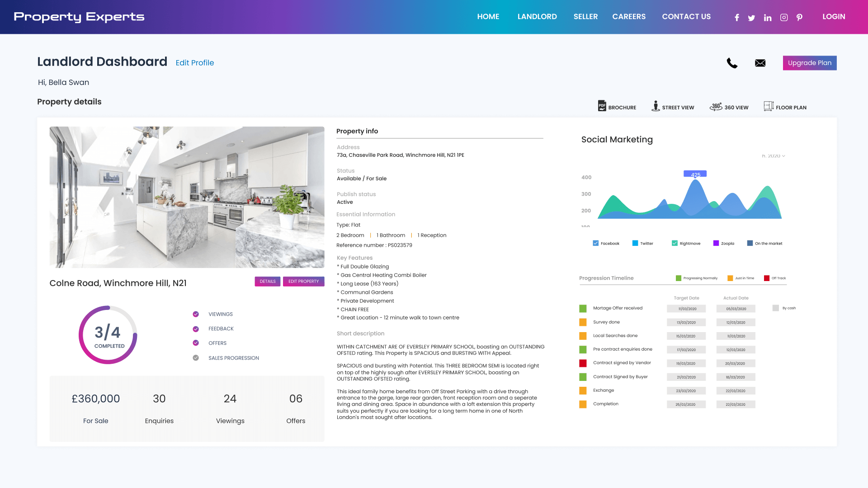The image size is (868, 488).
Task: Check the Zoopla legend checkbox
Action: (x=716, y=243)
